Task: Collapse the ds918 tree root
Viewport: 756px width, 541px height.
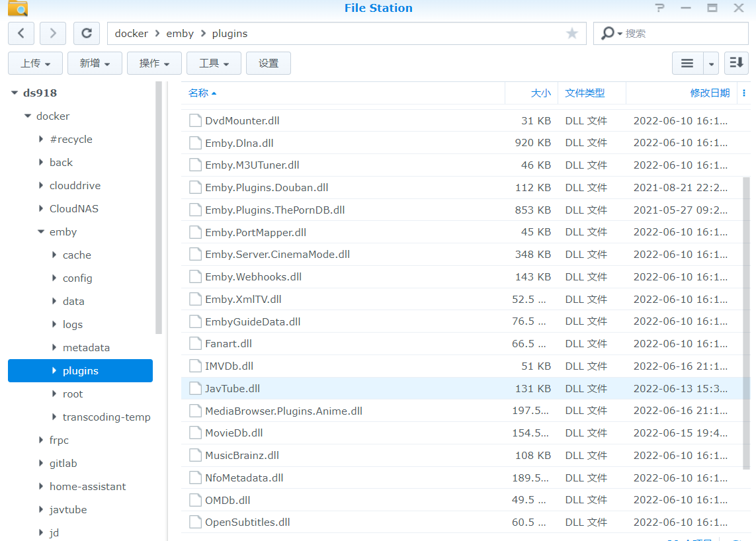Action: point(15,93)
